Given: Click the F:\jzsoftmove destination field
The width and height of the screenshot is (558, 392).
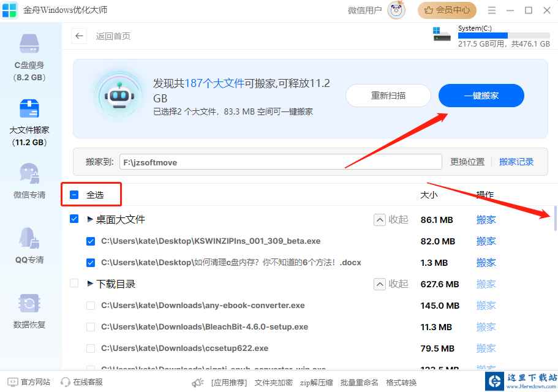Looking at the screenshot, I should (x=281, y=162).
